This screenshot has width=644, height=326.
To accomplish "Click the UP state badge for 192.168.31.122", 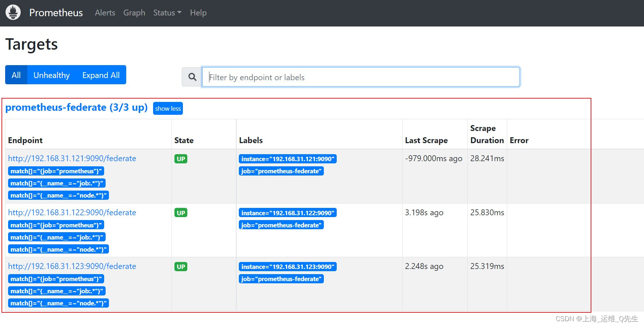I will [181, 213].
